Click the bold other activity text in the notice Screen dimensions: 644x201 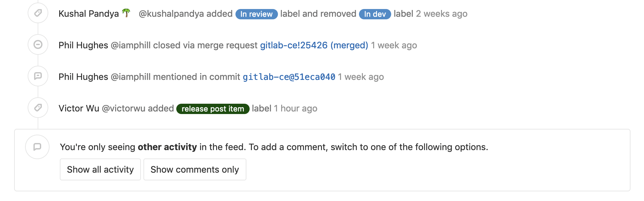pos(167,147)
